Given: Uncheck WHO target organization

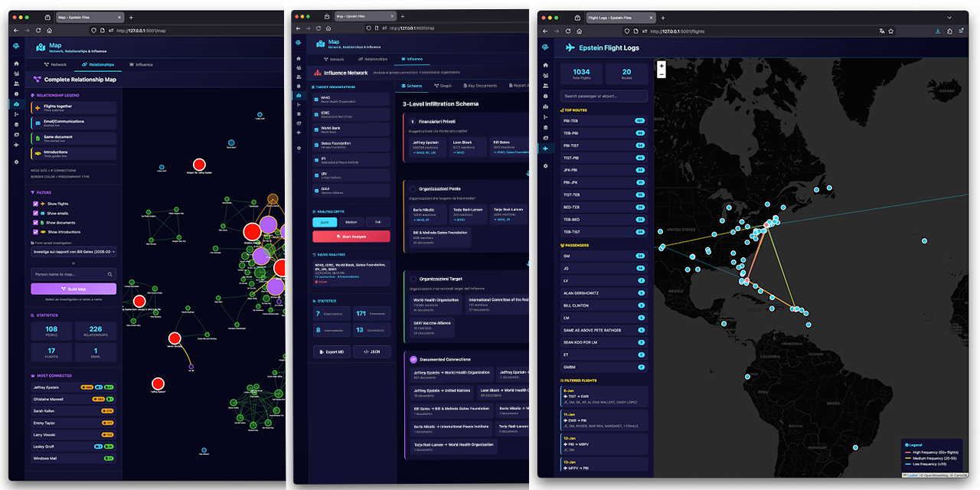Looking at the screenshot, I should pos(315,99).
